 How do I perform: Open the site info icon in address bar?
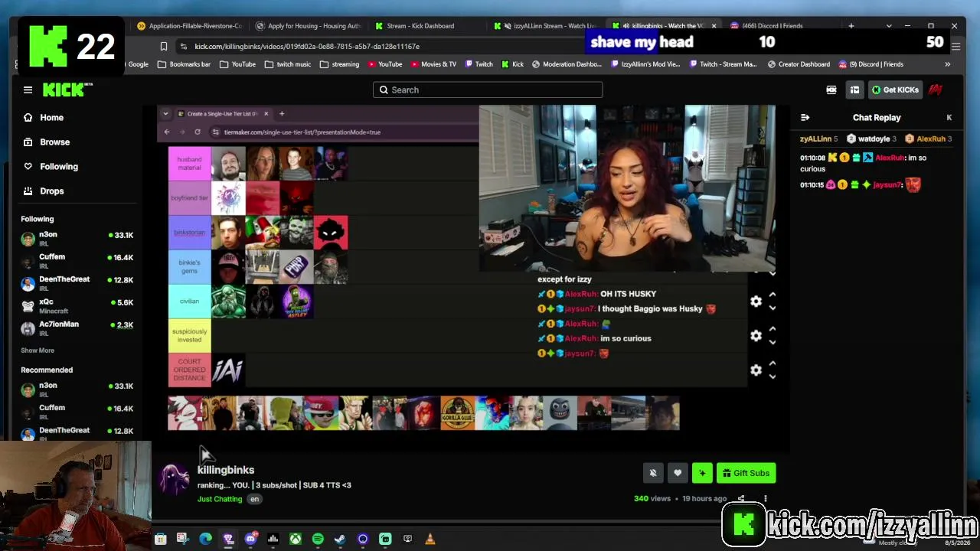[x=183, y=47]
